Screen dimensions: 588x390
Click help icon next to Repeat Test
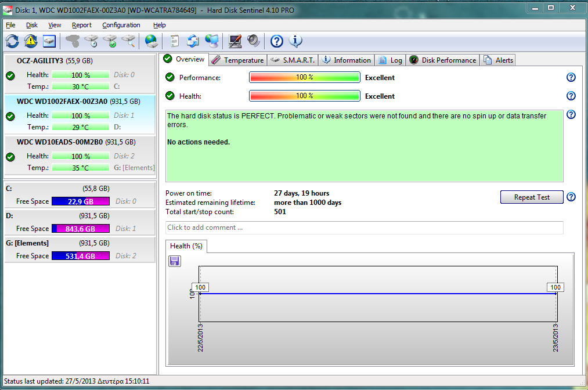click(x=571, y=197)
